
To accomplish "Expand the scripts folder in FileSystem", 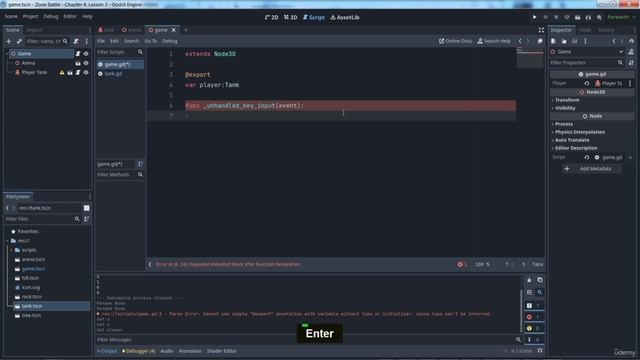I will (12, 250).
